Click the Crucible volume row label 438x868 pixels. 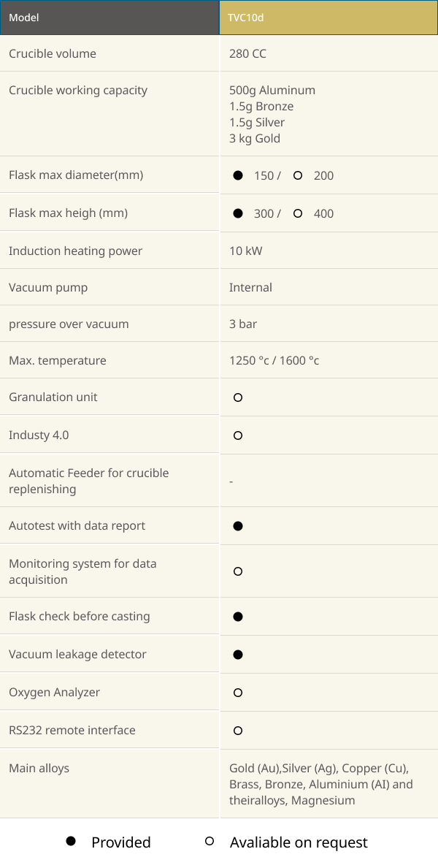pyautogui.click(x=53, y=53)
